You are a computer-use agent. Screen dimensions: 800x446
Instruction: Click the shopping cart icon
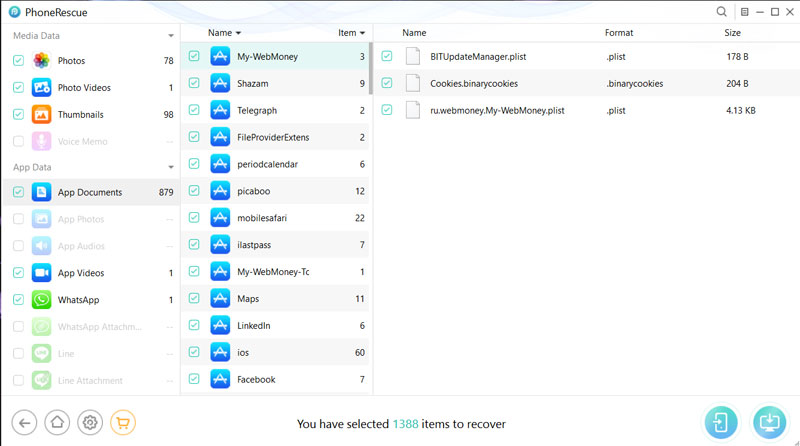click(122, 422)
